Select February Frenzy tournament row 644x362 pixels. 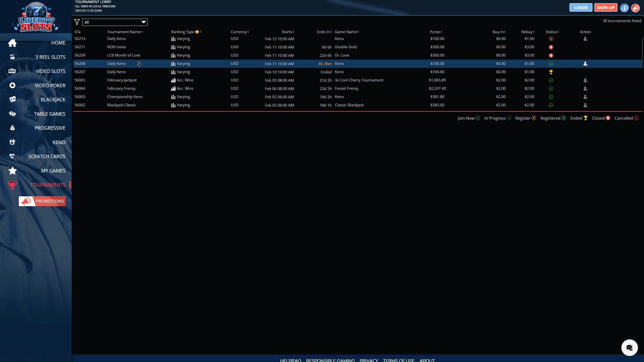(121, 88)
